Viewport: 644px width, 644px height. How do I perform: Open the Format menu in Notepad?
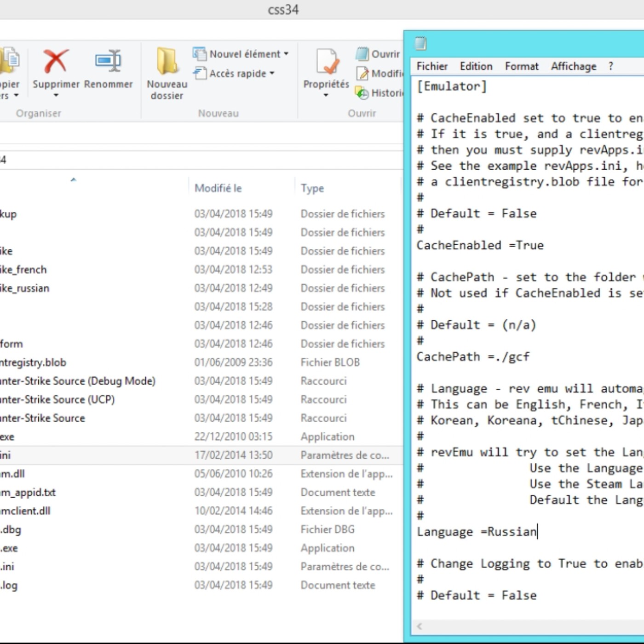click(522, 66)
